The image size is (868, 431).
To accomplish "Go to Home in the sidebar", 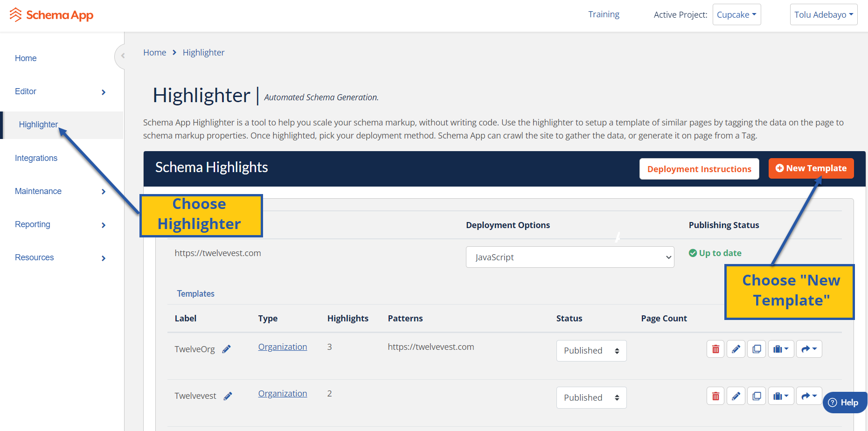I will 26,58.
